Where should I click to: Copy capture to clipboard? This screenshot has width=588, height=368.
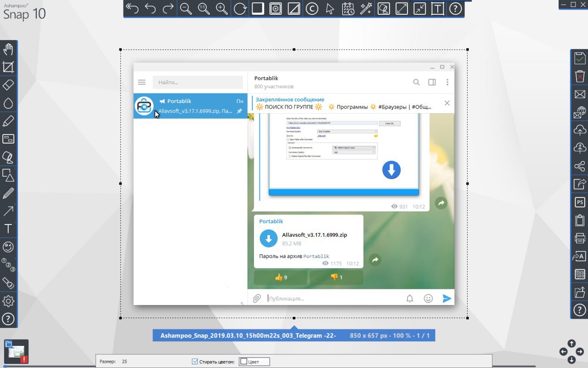tap(580, 220)
